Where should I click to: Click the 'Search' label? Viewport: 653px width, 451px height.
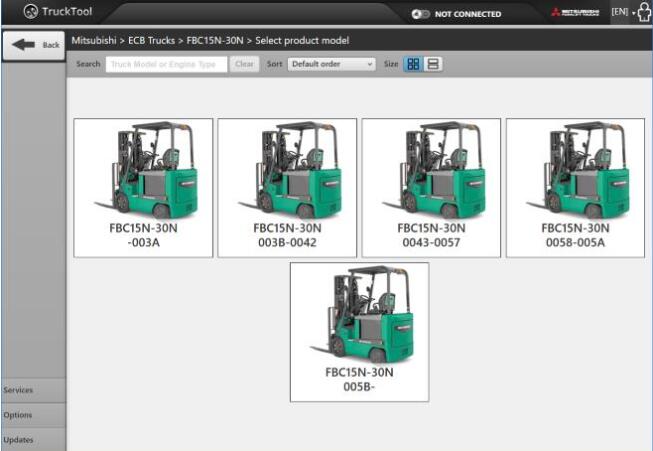[88, 64]
